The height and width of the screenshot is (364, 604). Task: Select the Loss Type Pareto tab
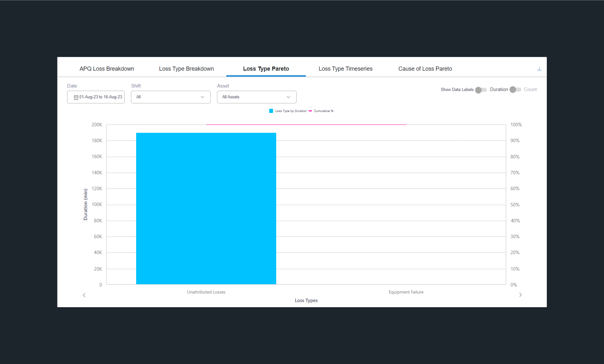[x=266, y=69]
